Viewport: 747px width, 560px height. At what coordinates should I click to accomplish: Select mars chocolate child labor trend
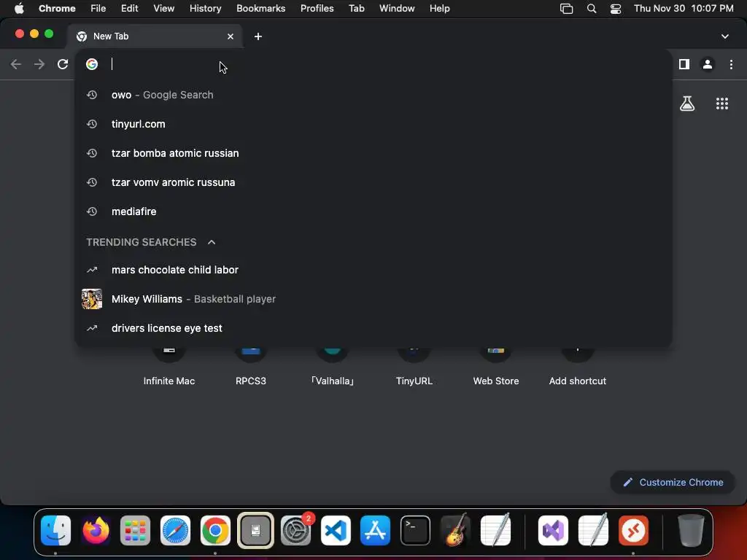pos(373,270)
